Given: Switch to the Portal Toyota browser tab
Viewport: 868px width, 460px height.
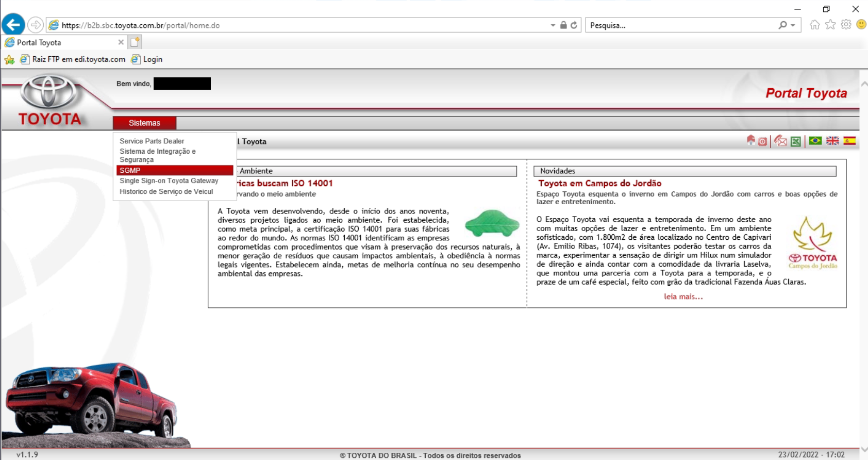Looking at the screenshot, I should click(x=65, y=42).
